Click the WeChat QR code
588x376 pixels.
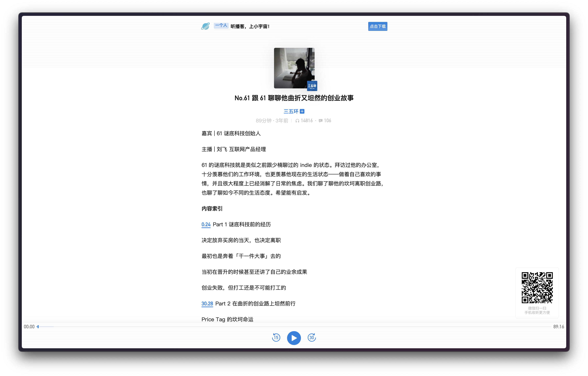[537, 287]
